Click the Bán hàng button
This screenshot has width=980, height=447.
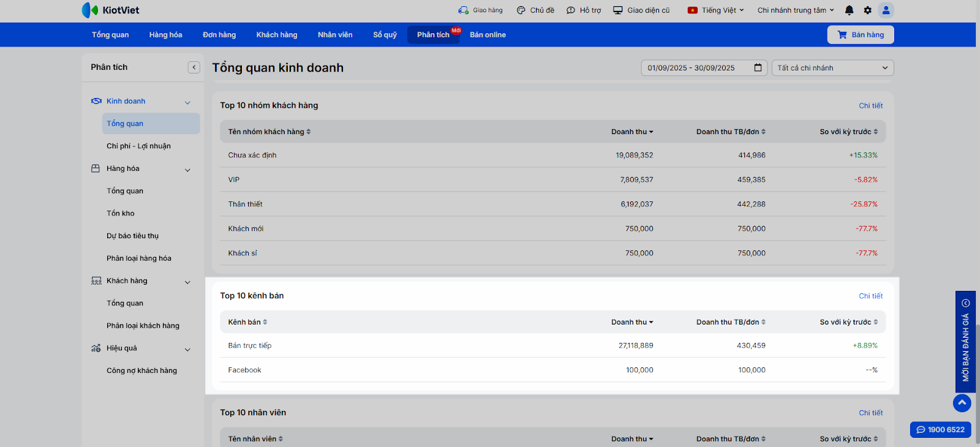point(861,35)
